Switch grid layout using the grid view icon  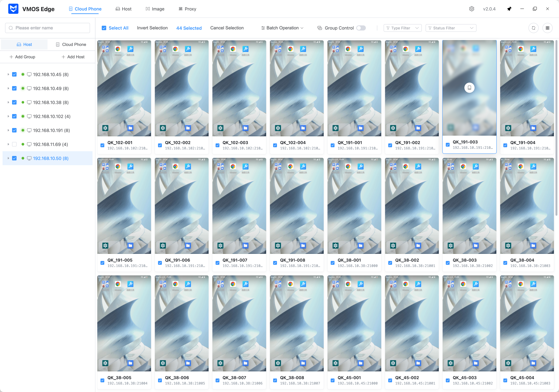pyautogui.click(x=548, y=28)
